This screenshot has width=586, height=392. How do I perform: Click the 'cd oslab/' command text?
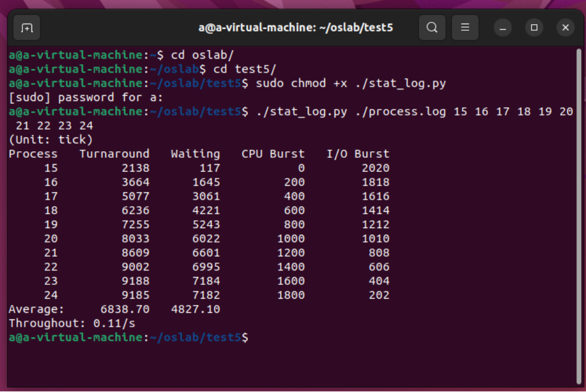pos(202,55)
